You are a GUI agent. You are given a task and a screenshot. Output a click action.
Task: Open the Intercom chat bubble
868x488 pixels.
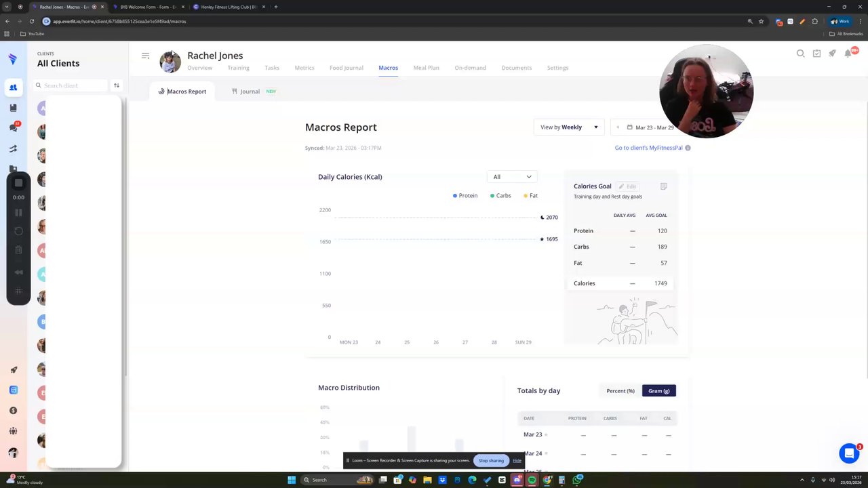[x=849, y=453]
